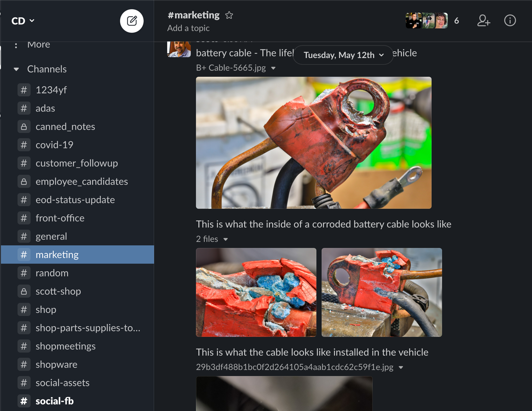Click the compose new message icon
This screenshot has width=532, height=411.
(x=132, y=21)
